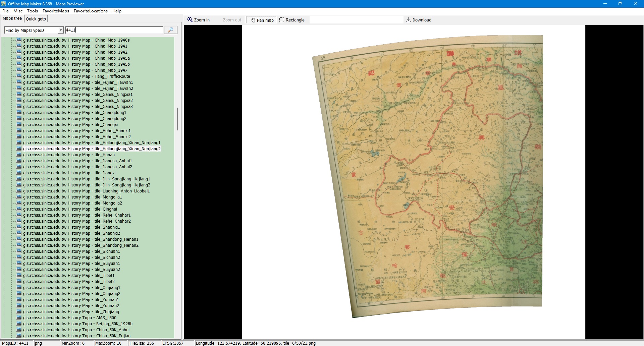Open the File menu
Screen dimensions: 644x346
(x=5, y=11)
